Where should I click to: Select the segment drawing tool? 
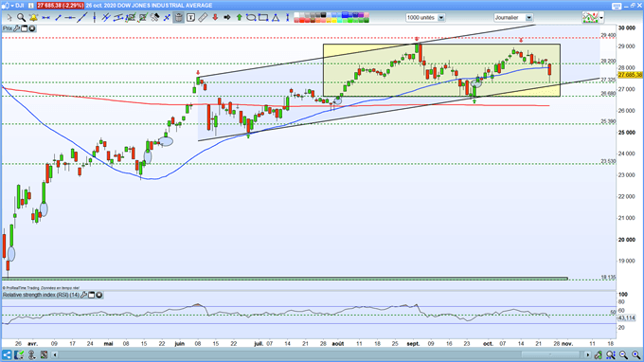coord(58,18)
